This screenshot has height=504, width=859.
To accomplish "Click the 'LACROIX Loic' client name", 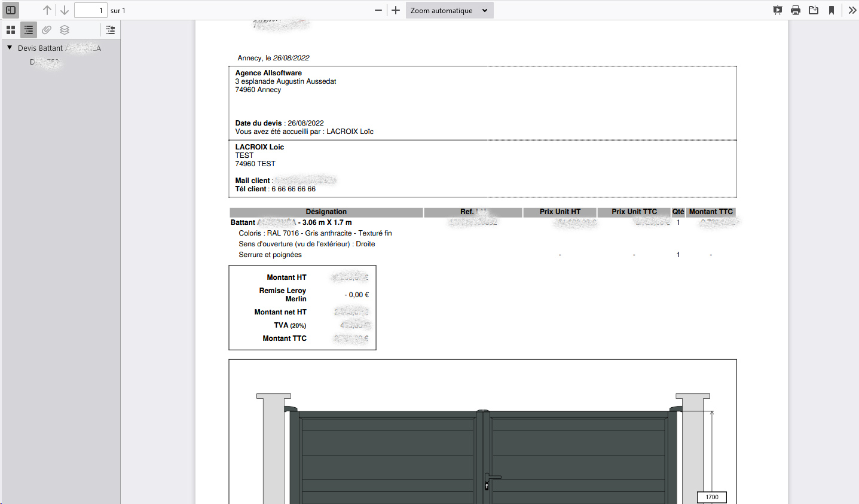I will (x=259, y=147).
